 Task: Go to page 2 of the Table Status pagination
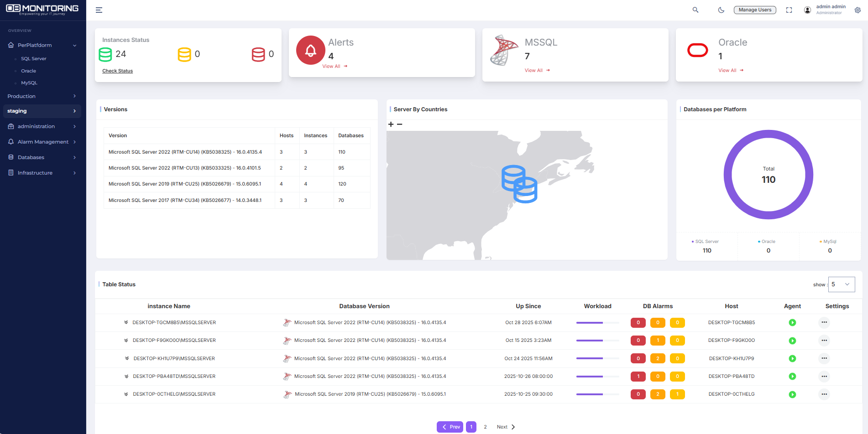point(485,427)
